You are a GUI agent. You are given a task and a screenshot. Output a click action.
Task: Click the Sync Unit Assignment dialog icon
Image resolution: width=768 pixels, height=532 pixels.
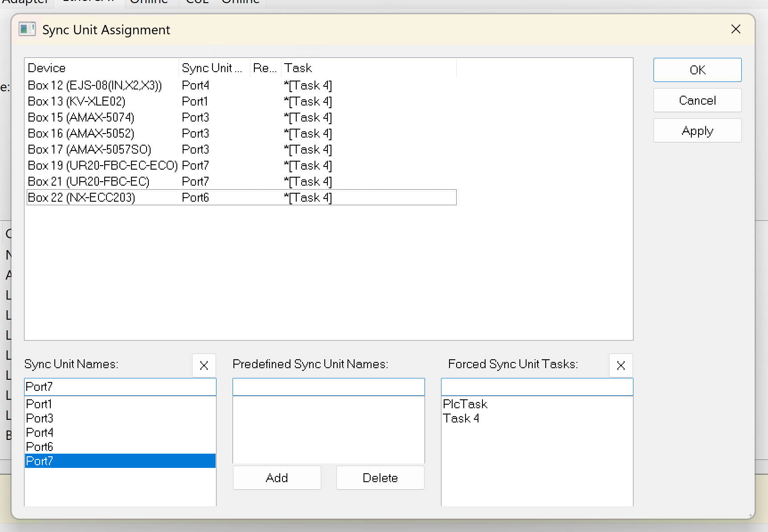pos(27,29)
